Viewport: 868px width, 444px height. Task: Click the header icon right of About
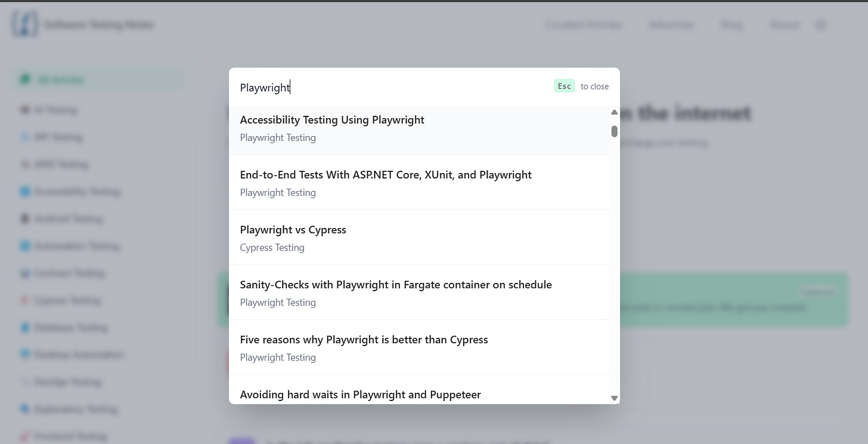tap(821, 25)
